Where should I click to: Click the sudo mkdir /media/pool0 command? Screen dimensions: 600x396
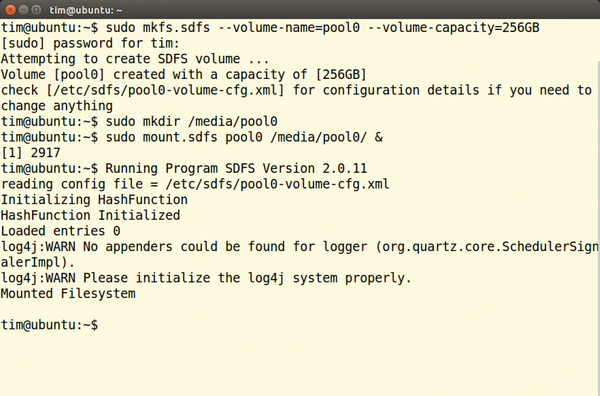tap(191, 122)
